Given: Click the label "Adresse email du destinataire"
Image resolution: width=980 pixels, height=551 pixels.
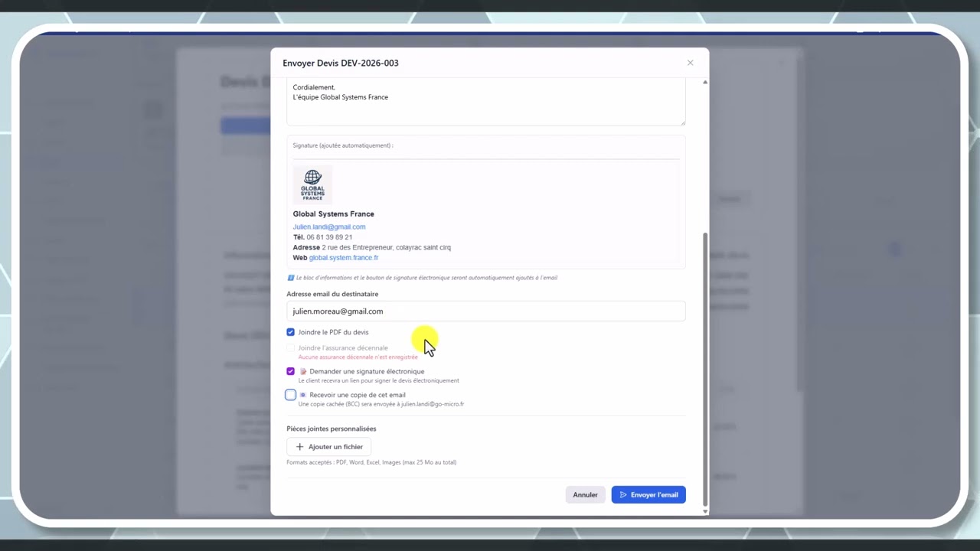Looking at the screenshot, I should click(x=332, y=294).
